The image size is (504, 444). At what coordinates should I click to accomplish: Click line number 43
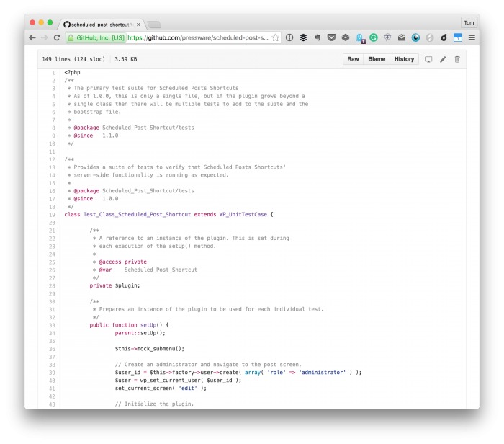tap(52, 404)
